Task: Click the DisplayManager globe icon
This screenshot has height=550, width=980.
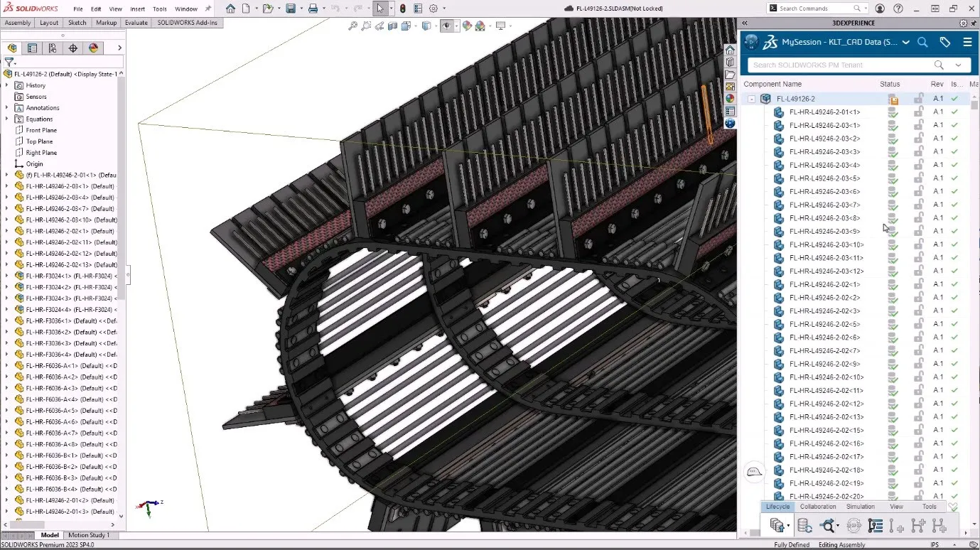Action: [92, 48]
